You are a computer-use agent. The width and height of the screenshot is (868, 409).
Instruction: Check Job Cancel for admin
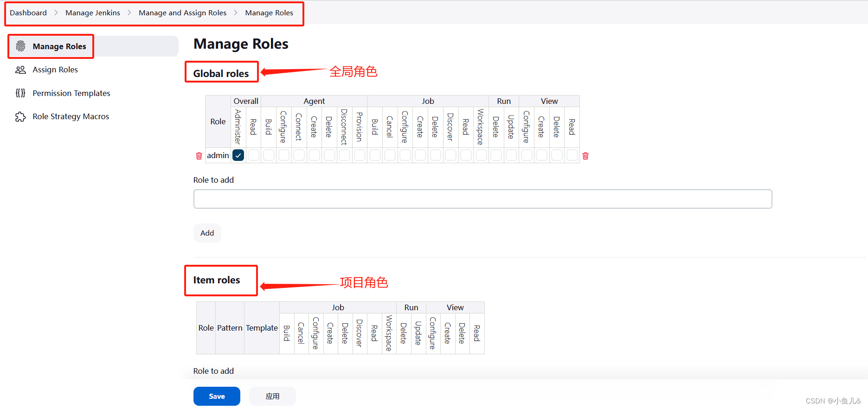click(390, 155)
